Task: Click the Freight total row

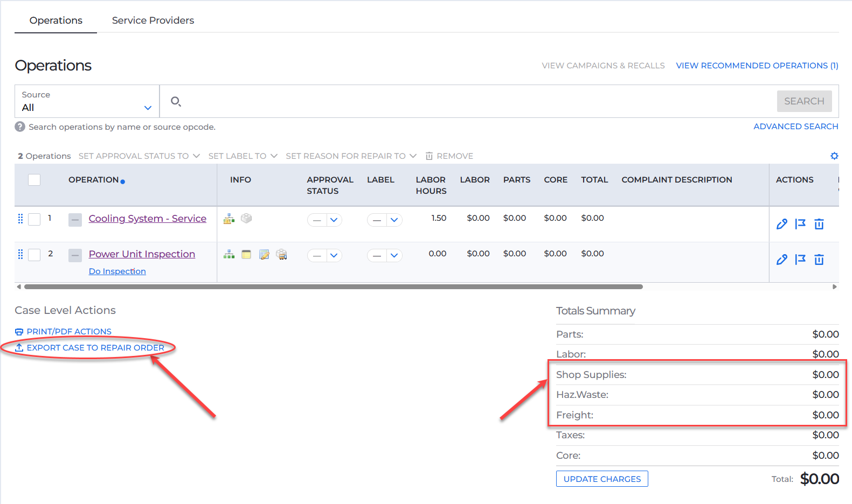Action: pos(697,415)
